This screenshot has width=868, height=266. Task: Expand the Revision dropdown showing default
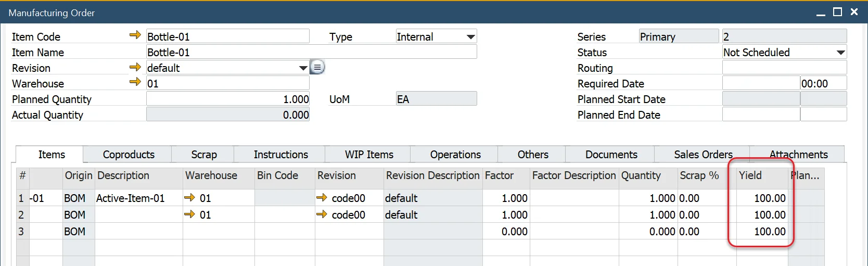pos(303,68)
